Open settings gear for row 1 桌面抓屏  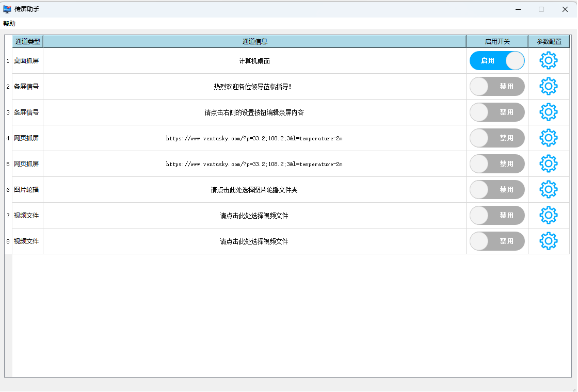point(548,61)
